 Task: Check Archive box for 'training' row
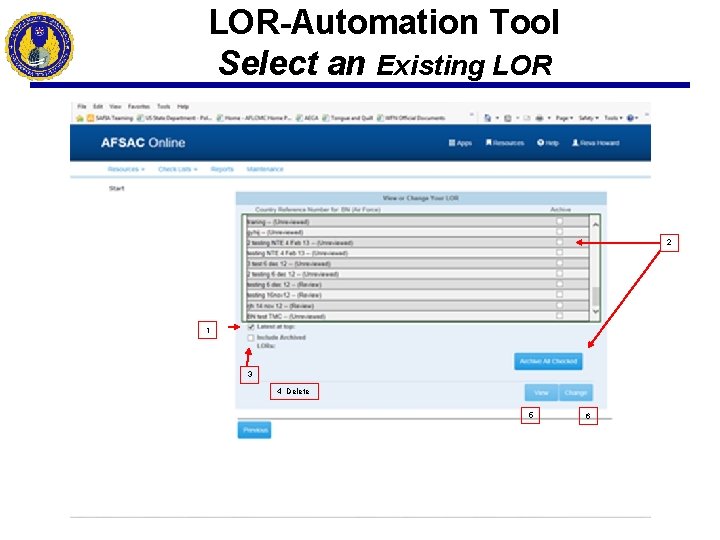559,221
